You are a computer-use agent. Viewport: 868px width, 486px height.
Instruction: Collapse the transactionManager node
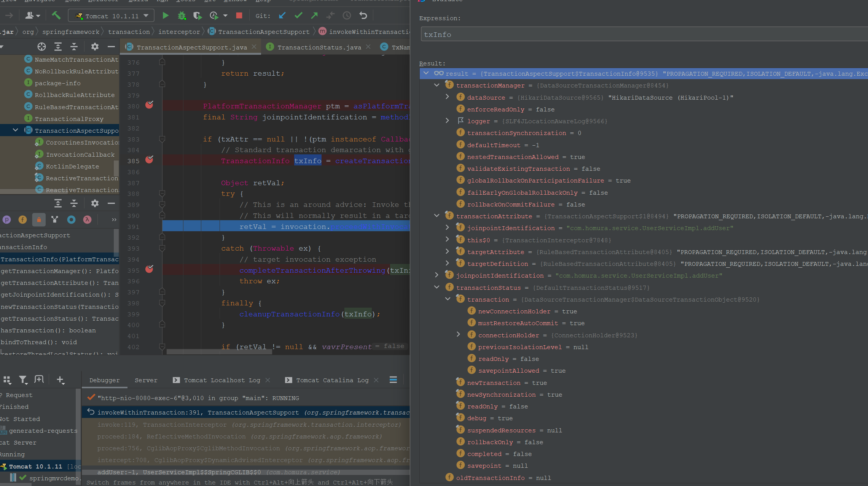pos(436,85)
